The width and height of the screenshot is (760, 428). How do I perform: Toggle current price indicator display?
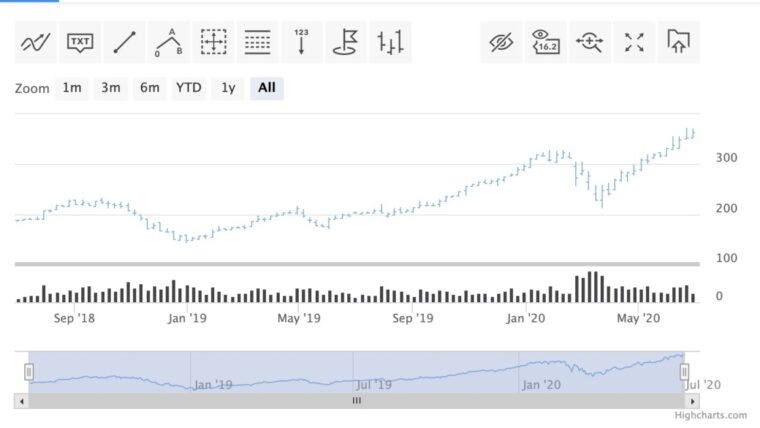(x=546, y=42)
